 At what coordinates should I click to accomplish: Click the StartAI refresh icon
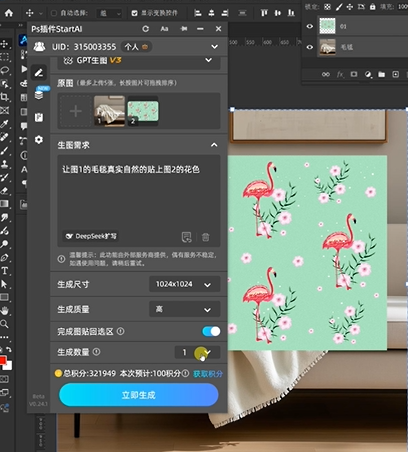[145, 29]
